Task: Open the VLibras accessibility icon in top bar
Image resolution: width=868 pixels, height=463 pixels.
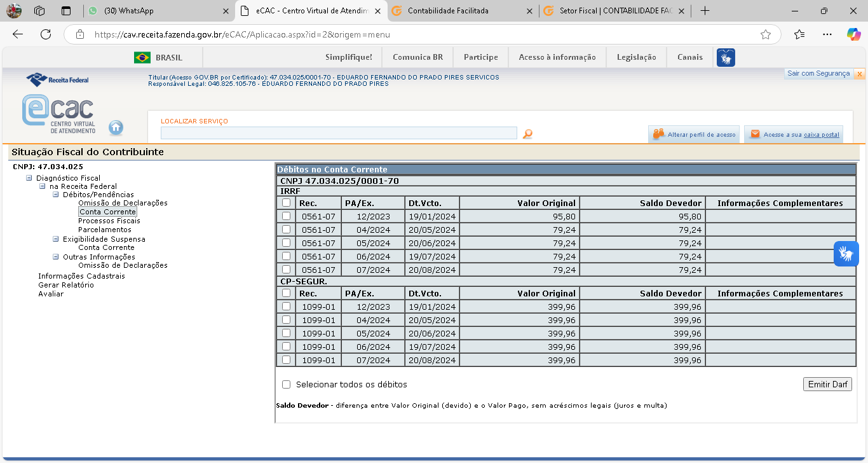Action: click(726, 57)
